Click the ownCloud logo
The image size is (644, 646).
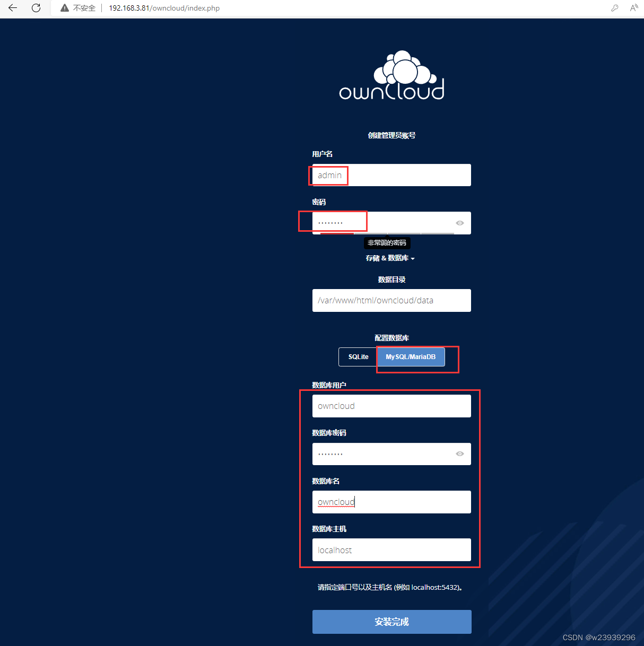click(x=391, y=75)
